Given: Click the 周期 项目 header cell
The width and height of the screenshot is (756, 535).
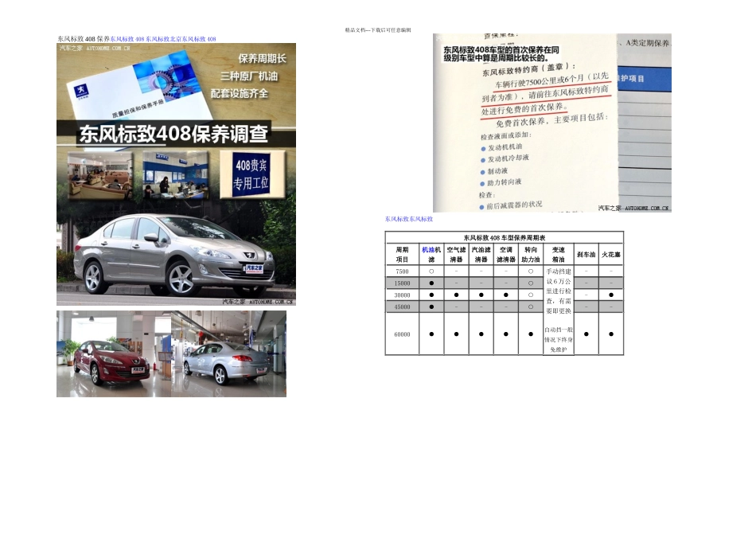Looking at the screenshot, I should pyautogui.click(x=402, y=255).
